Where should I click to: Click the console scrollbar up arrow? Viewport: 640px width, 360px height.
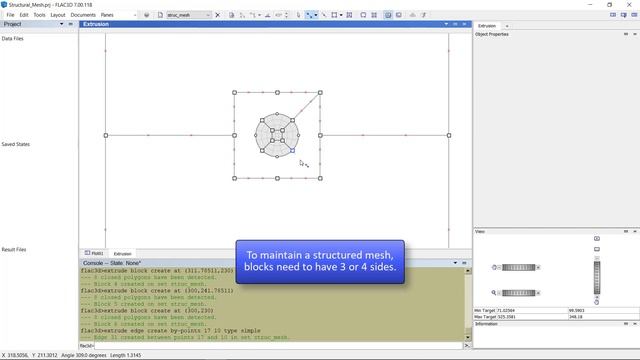point(468,271)
